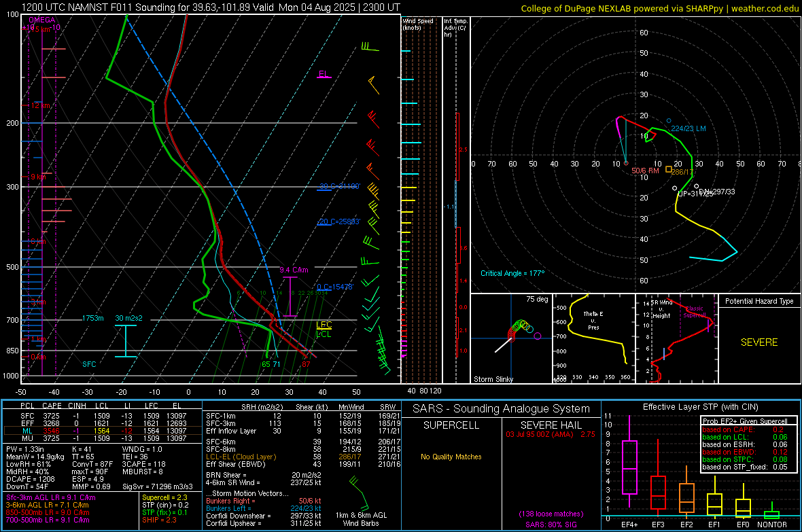This screenshot has height=532, width=802.
Task: Click 'SigSvr = 71296 m3/s3' value
Action: point(158,486)
